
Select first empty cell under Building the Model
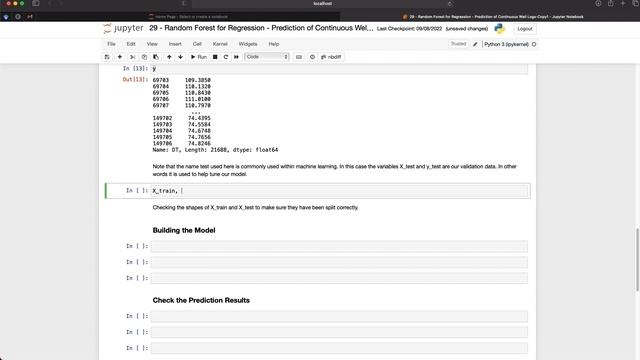(339, 246)
